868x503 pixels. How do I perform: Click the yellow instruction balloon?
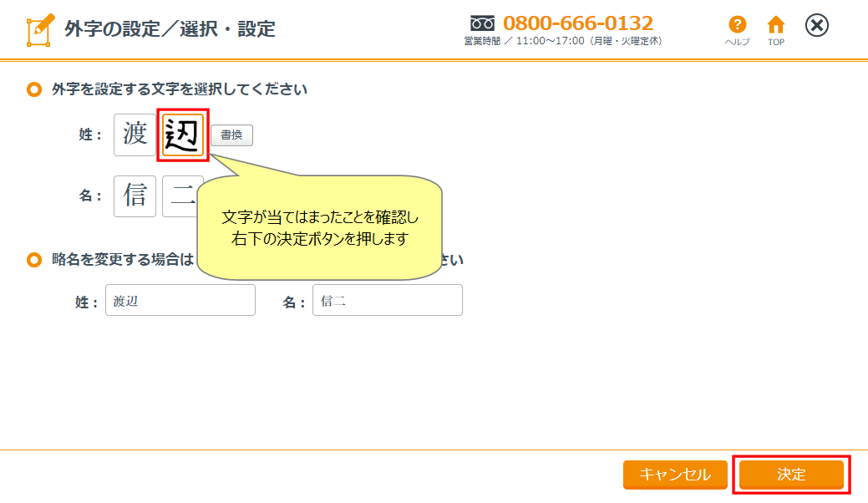pyautogui.click(x=320, y=227)
